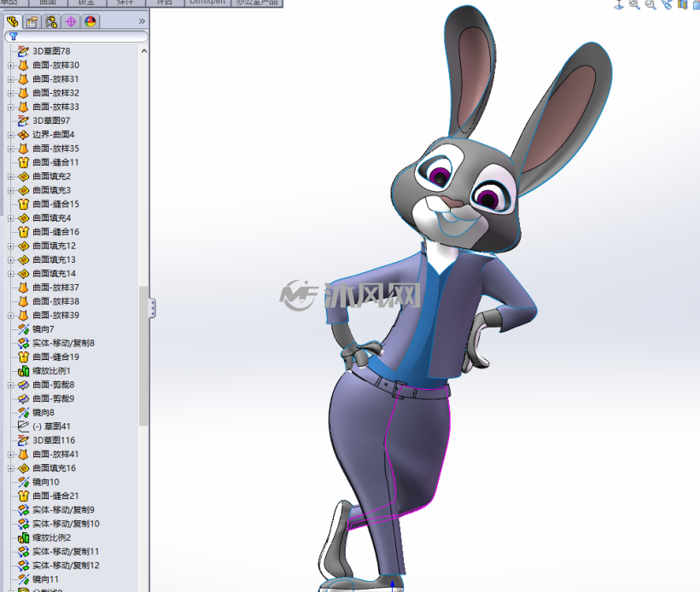
Task: Click the scale icon beside 缩放比例2
Action: click(23, 537)
